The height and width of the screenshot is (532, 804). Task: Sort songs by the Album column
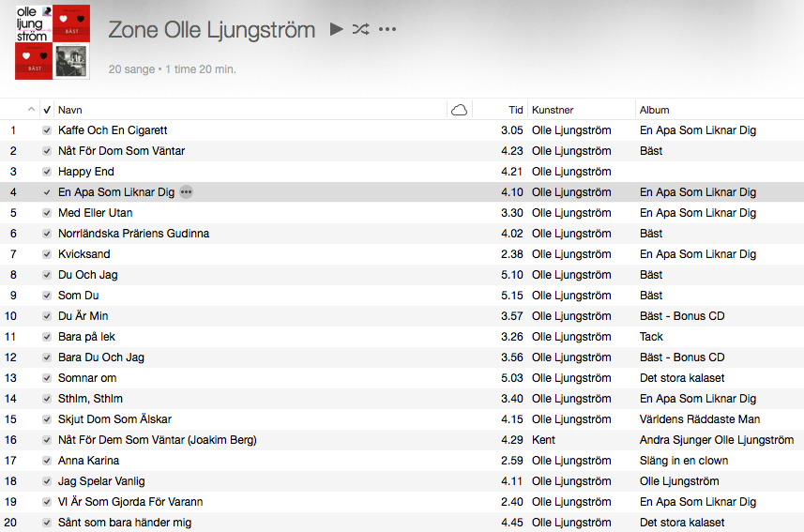pos(654,110)
